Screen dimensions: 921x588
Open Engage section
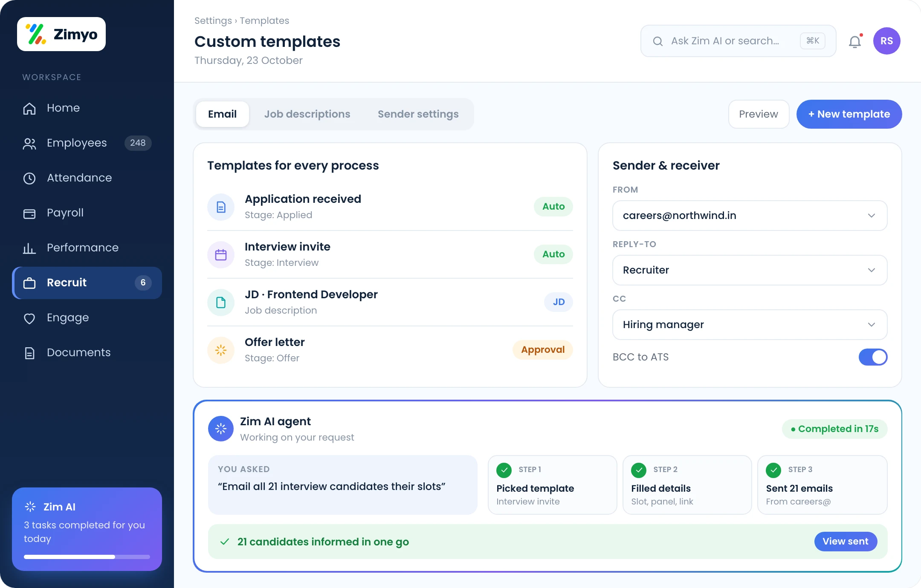pos(87,318)
